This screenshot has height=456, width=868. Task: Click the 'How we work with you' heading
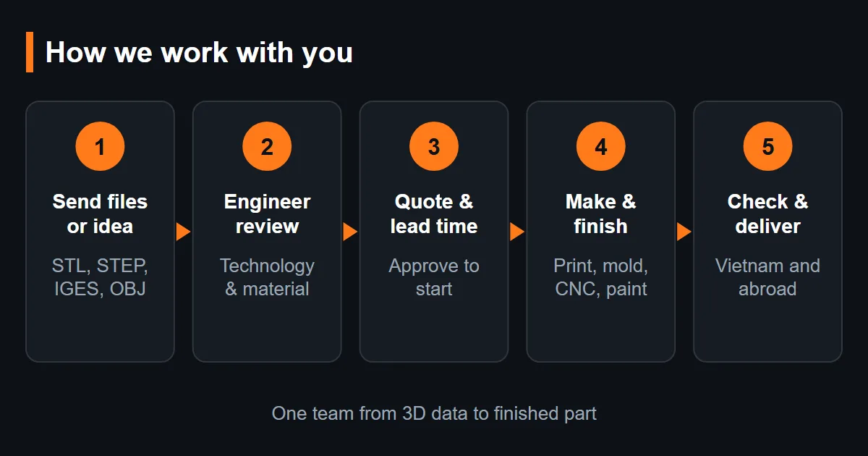(199, 53)
